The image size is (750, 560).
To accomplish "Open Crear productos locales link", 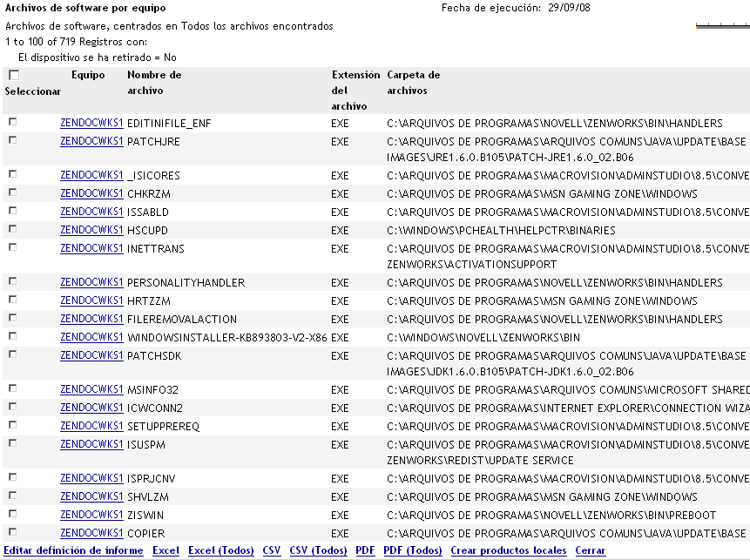I will pyautogui.click(x=509, y=550).
